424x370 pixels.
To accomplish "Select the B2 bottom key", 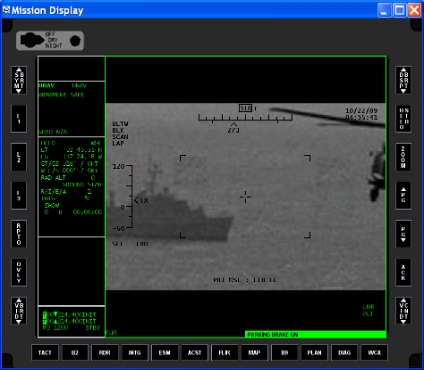I will point(75,353).
